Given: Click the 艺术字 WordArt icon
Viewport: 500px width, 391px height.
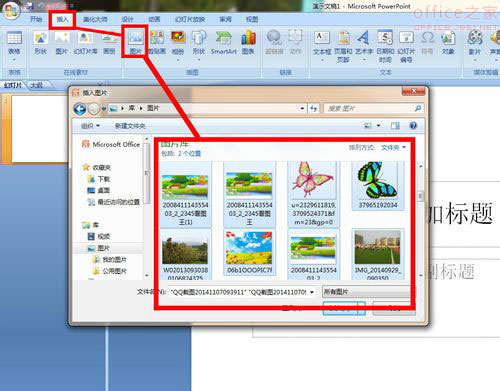Looking at the screenshot, I should 364,44.
